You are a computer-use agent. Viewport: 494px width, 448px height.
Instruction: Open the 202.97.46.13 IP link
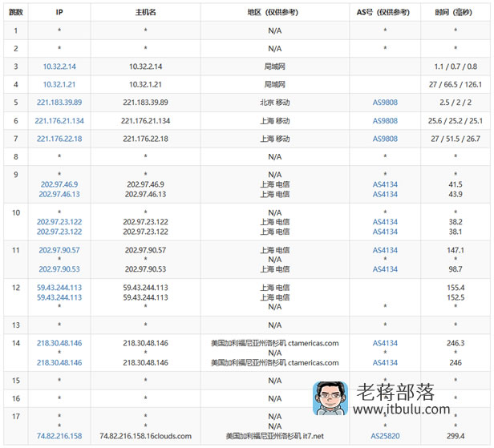click(x=59, y=194)
